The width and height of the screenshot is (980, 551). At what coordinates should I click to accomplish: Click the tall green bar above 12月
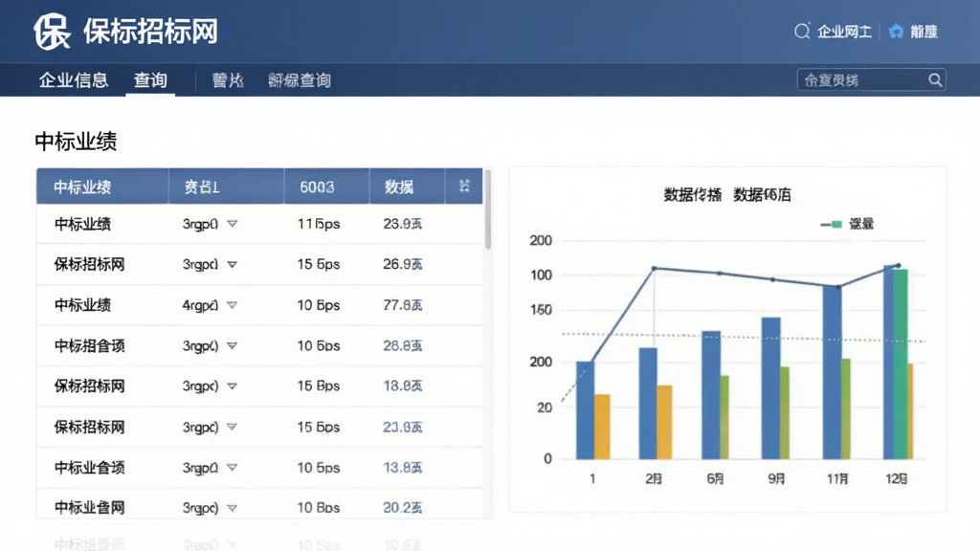tap(900, 364)
